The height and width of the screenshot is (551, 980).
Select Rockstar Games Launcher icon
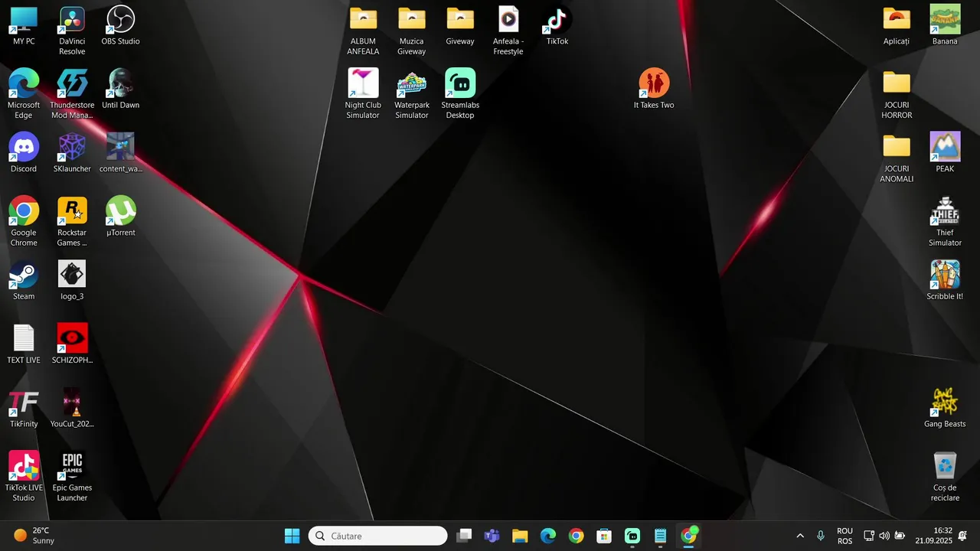click(x=72, y=222)
